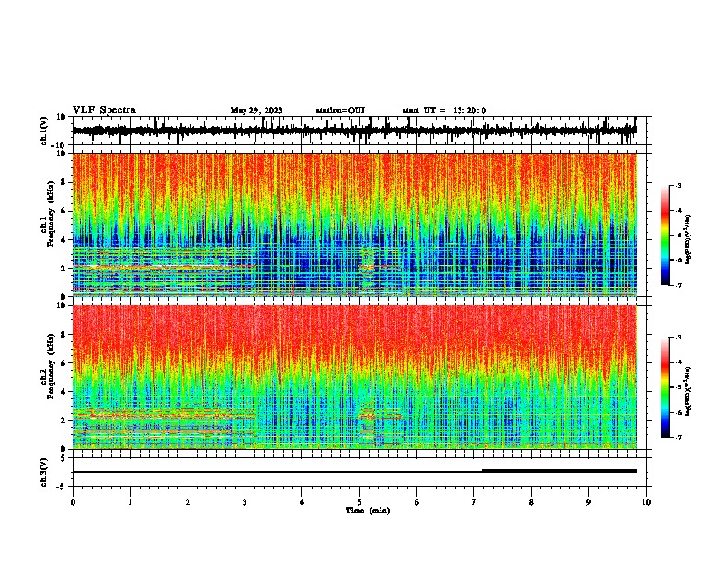Click the "ch.1(V)" axis label

44,131
